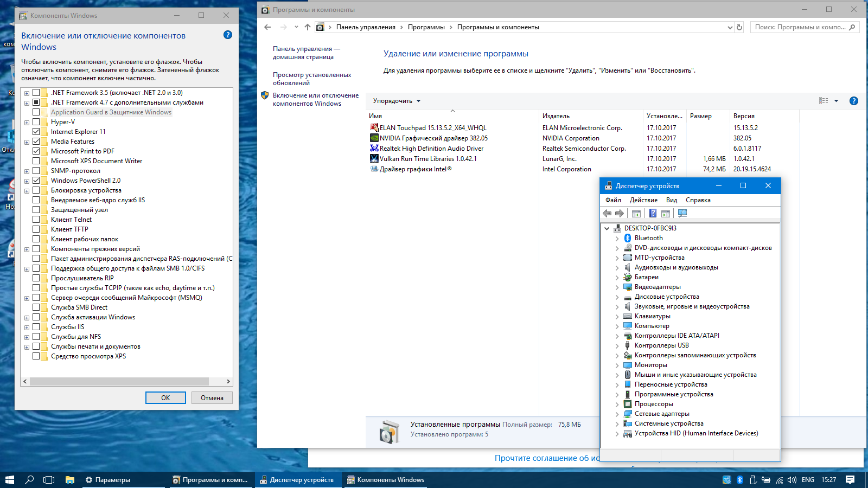Collapse the DESKTOP-0FBC9I3 root node
This screenshot has width=868, height=488.
click(607, 228)
